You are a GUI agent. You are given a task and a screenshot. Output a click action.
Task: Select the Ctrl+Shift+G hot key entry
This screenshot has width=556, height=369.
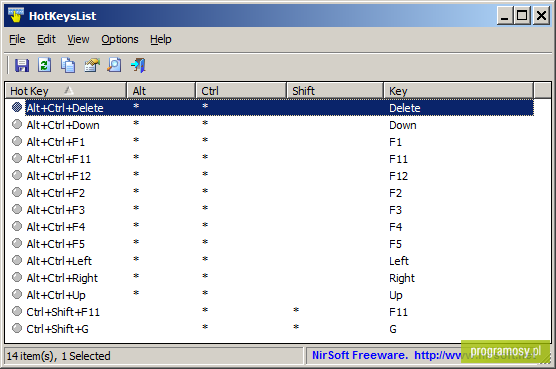click(57, 329)
